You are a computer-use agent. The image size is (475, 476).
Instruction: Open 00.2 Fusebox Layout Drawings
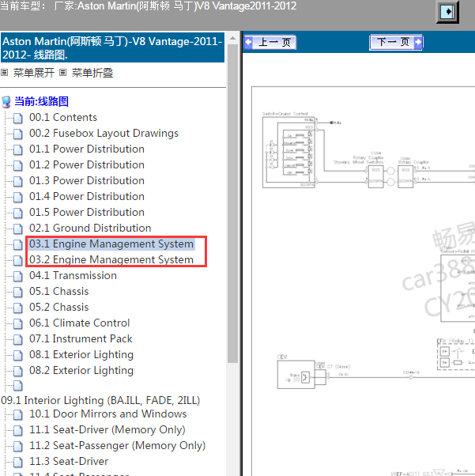104,134
